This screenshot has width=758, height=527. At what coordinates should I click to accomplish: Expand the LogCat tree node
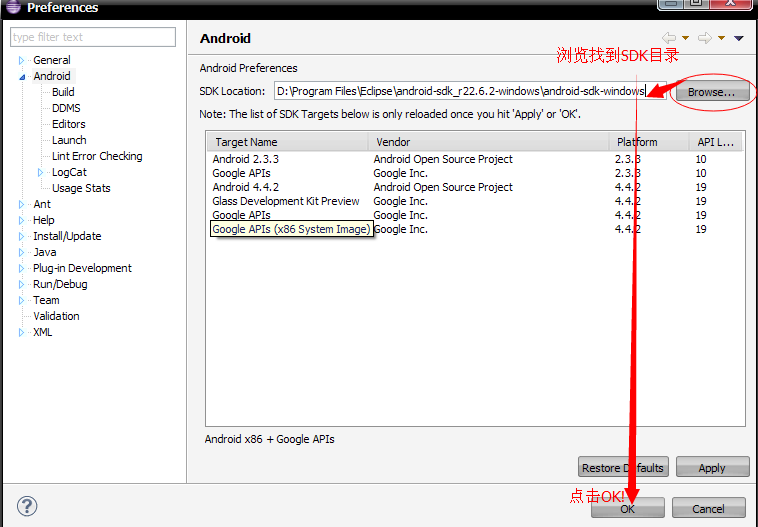point(40,173)
